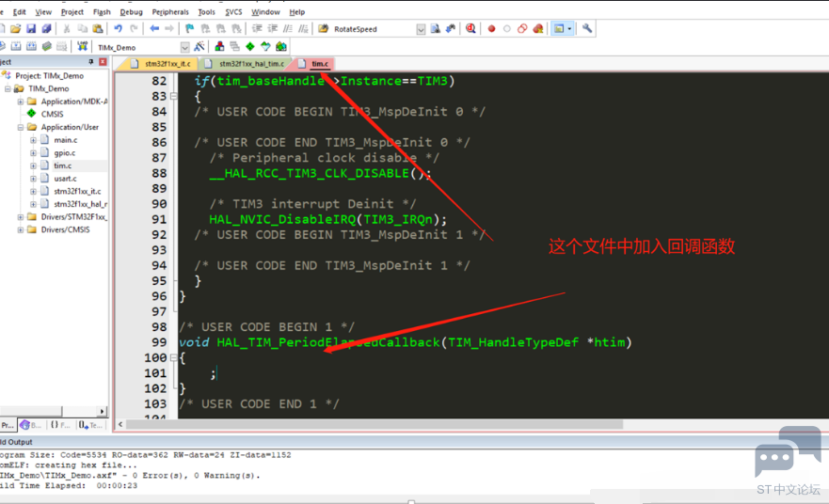Expand the main.c tree node
The height and width of the screenshot is (504, 829).
tap(33, 140)
